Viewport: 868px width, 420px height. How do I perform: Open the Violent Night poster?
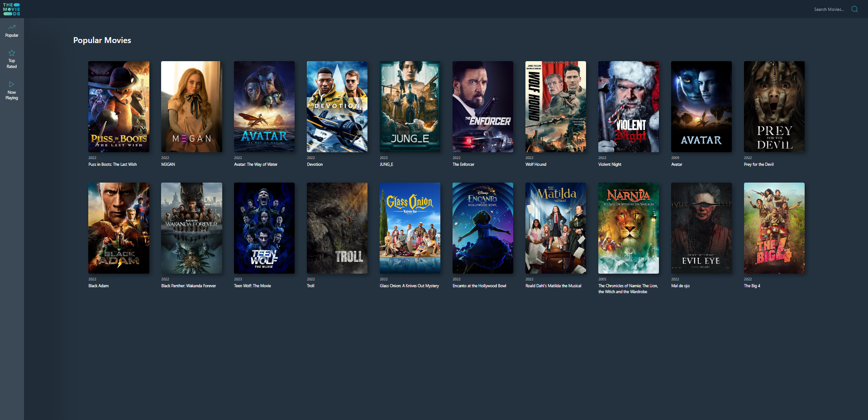(629, 106)
